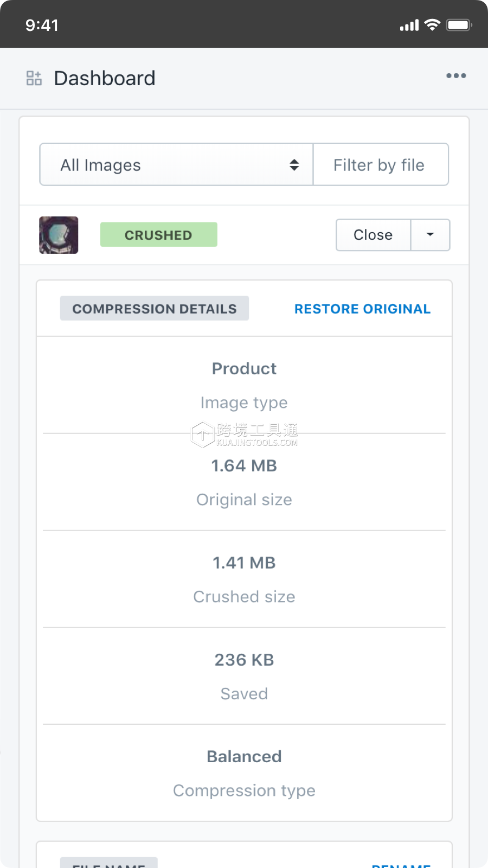The width and height of the screenshot is (488, 868).
Task: Select the Compression Details tab
Action: 155,309
